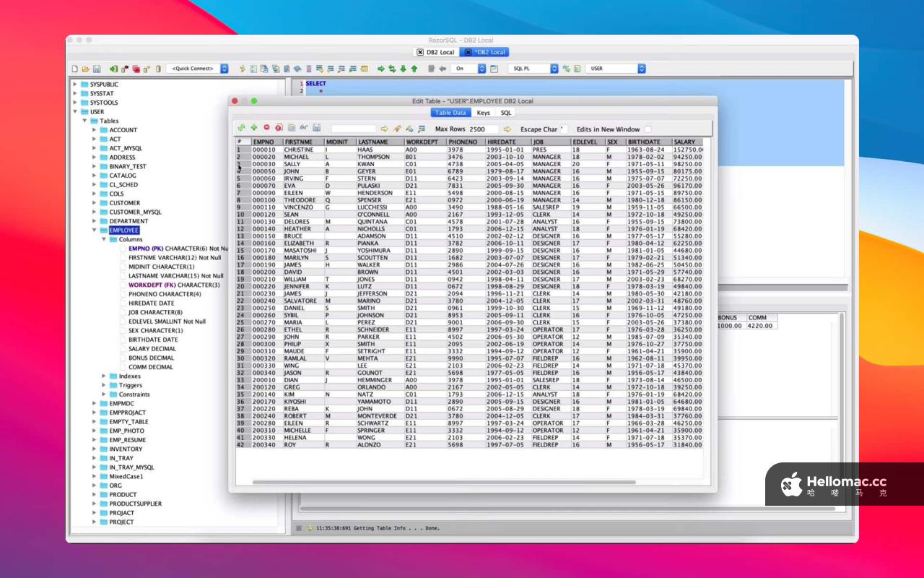The image size is (924, 578).
Task: Click the red circular icon next to delete row
Action: click(279, 128)
